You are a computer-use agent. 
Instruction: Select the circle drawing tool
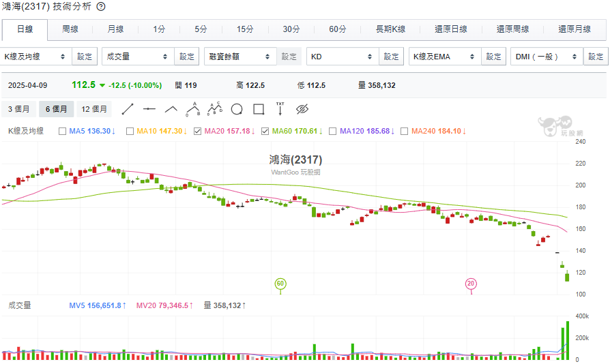(x=237, y=109)
